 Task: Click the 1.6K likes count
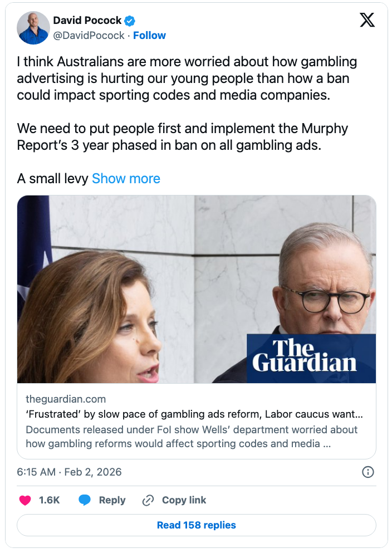pyautogui.click(x=49, y=500)
